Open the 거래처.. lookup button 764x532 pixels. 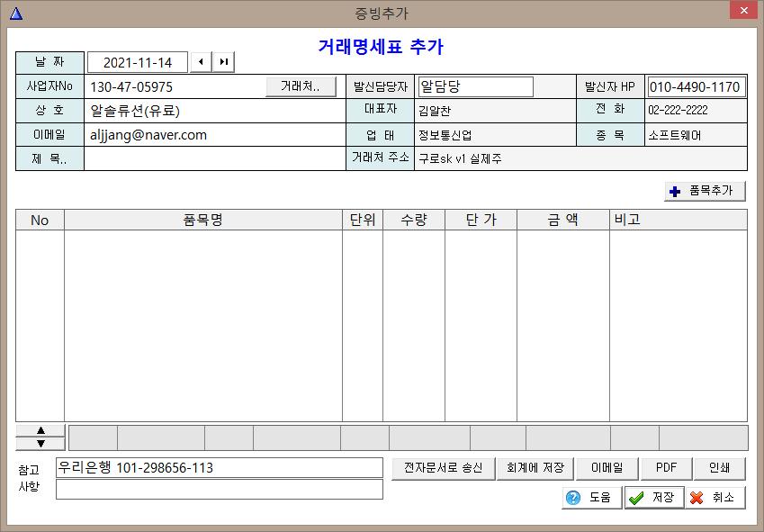(301, 86)
